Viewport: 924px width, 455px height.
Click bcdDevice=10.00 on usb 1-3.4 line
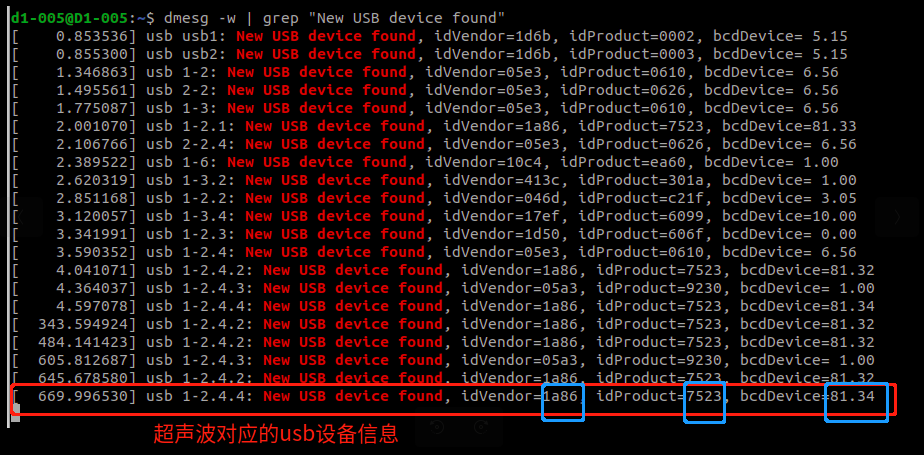pyautogui.click(x=790, y=216)
